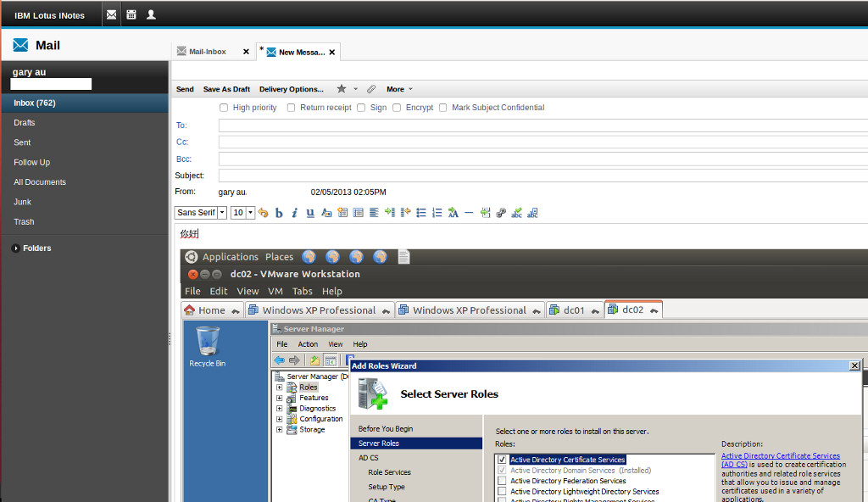Enable the High priority checkbox
The image size is (868, 502).
point(224,108)
